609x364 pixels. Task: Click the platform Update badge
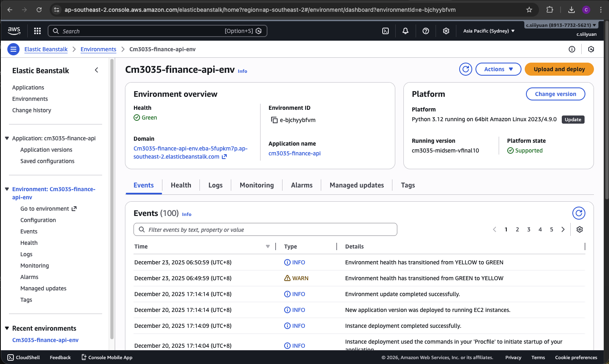coord(573,120)
